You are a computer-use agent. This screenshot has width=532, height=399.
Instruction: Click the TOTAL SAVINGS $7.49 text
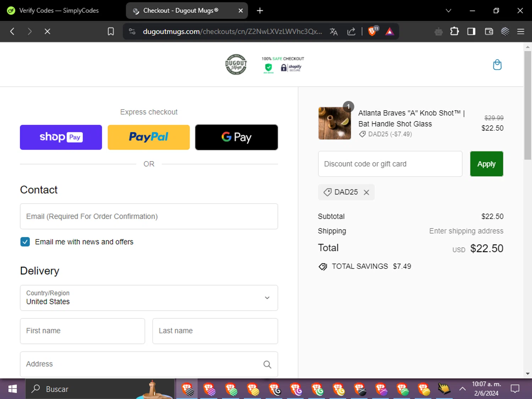coord(371,266)
